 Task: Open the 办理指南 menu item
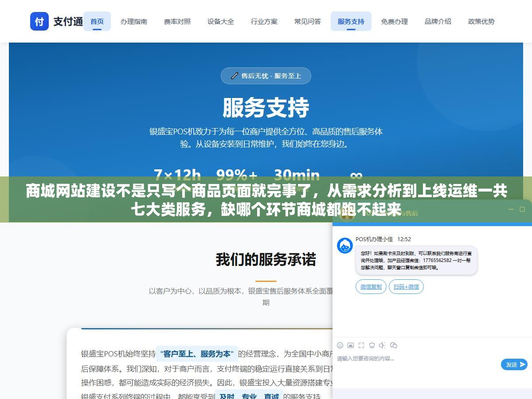(x=134, y=21)
